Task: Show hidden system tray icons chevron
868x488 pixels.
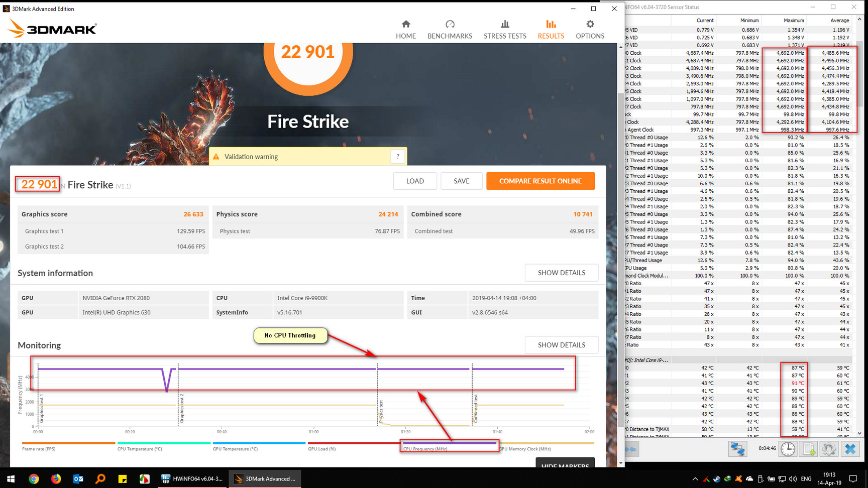Action: point(695,479)
